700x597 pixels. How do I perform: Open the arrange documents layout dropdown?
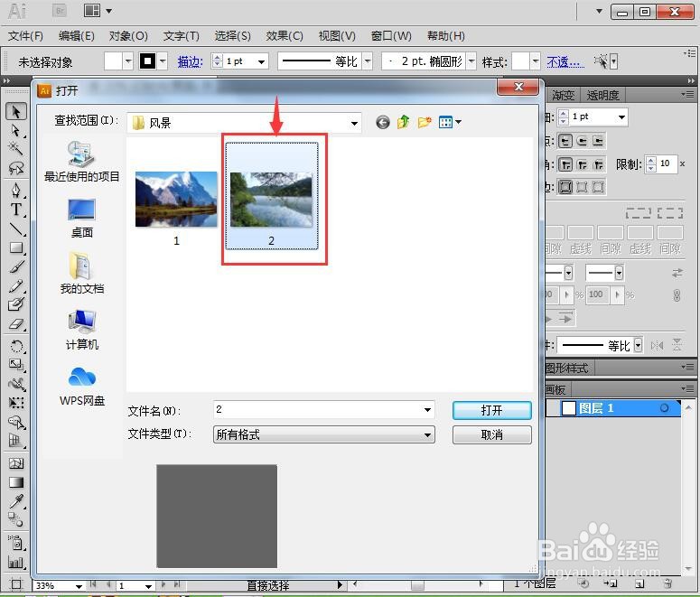tap(98, 10)
